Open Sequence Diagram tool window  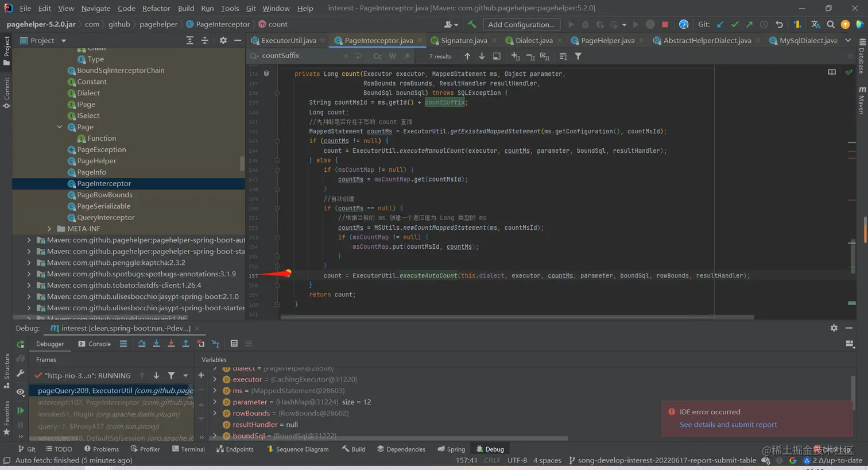point(297,449)
